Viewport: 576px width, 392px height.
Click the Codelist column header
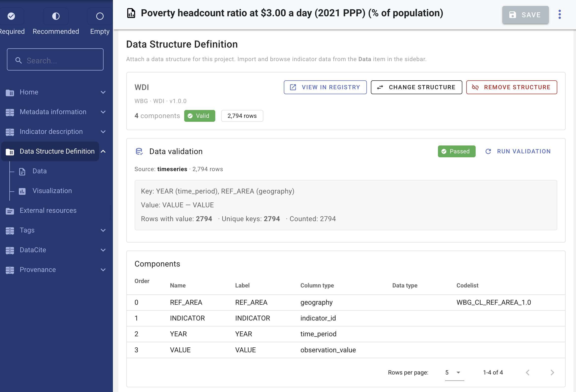[467, 285]
